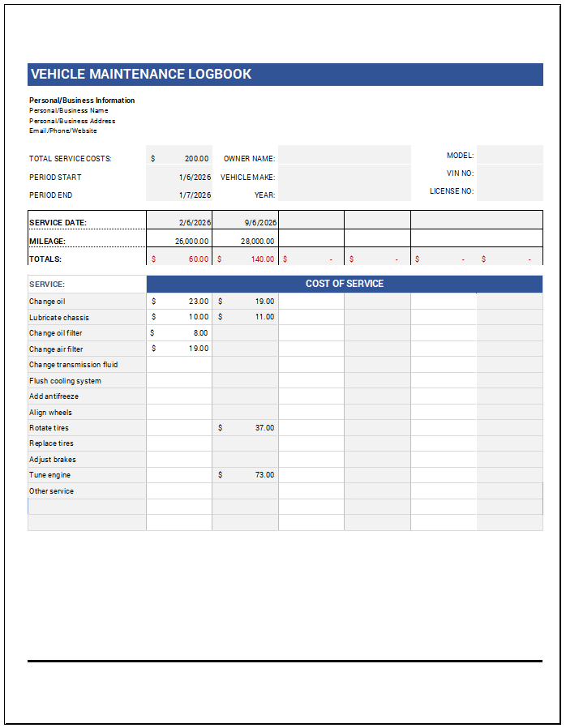Select the SERVICE column header
The image size is (566, 728).
click(47, 284)
